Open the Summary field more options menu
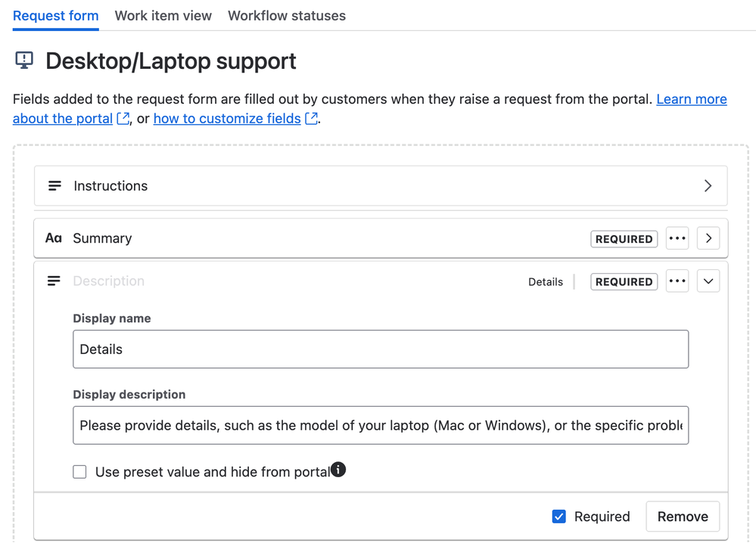Image resolution: width=756 pixels, height=546 pixels. pyautogui.click(x=677, y=239)
